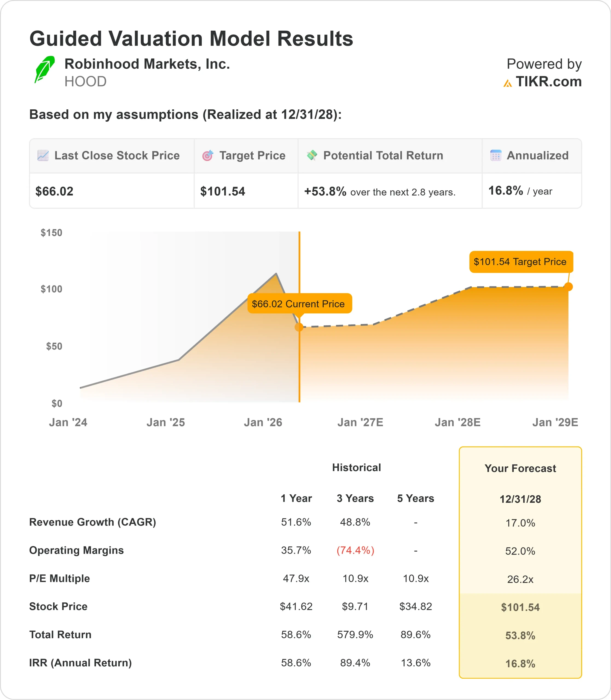This screenshot has width=611, height=700.
Task: Click the negative (74.4%) operating margin value
Action: pos(355,550)
